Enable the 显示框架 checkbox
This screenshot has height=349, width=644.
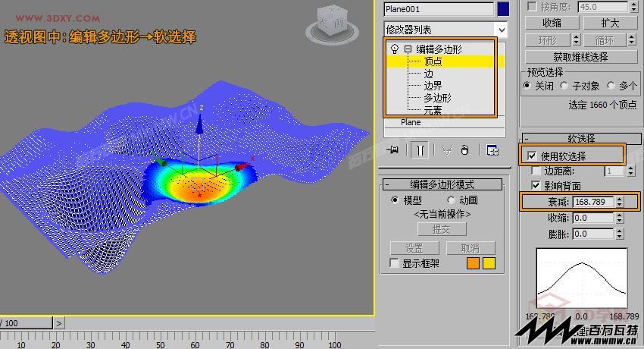point(394,263)
